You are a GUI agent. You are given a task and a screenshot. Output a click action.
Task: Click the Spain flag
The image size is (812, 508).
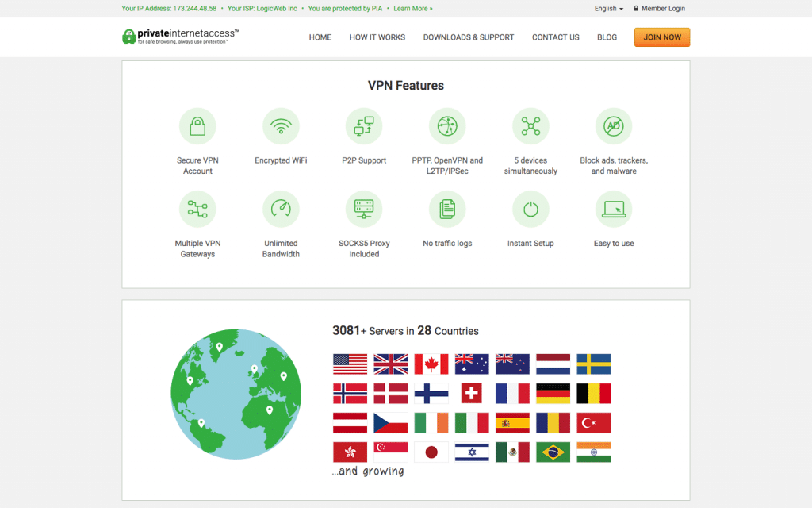tap(512, 423)
